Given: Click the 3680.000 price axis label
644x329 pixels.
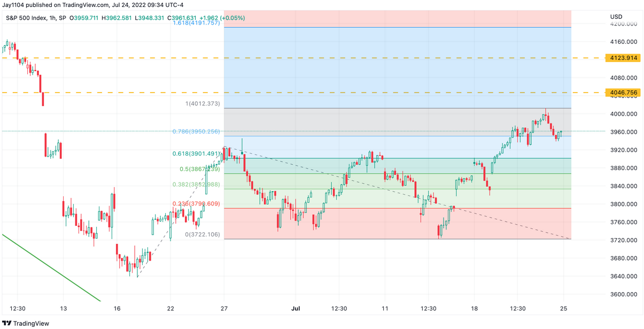Looking at the screenshot, I should click(x=624, y=258).
